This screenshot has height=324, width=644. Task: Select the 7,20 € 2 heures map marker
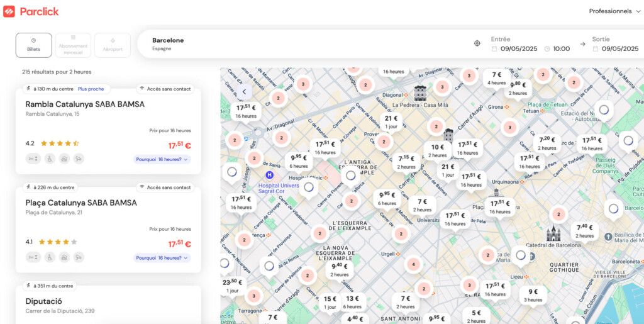[547, 143]
